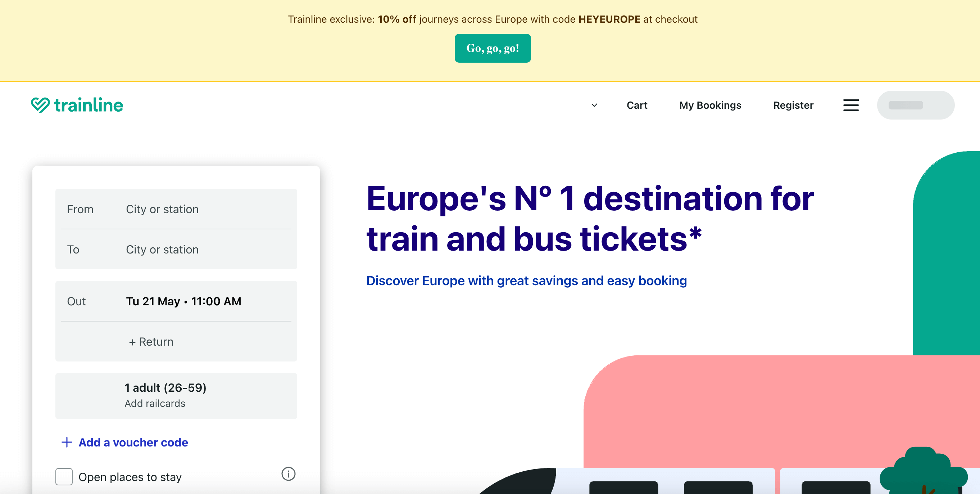Click the Go, go, go! button
The height and width of the screenshot is (494, 980).
click(x=493, y=48)
